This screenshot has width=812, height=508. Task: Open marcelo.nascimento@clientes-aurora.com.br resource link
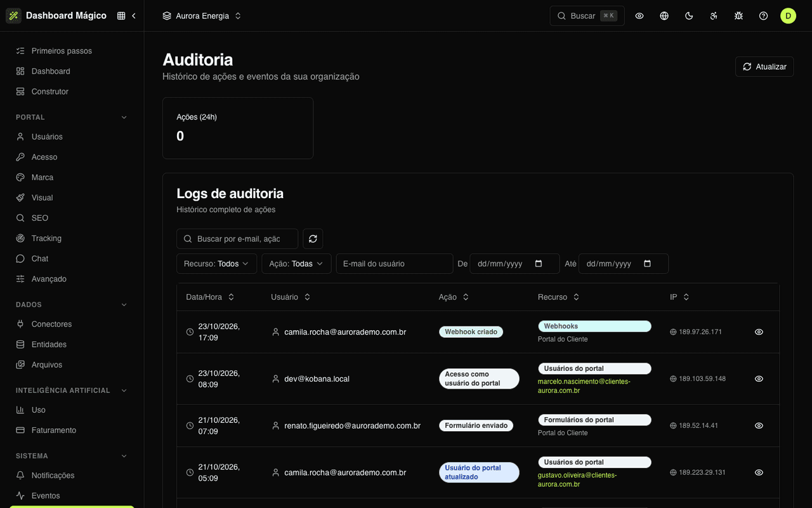584,386
